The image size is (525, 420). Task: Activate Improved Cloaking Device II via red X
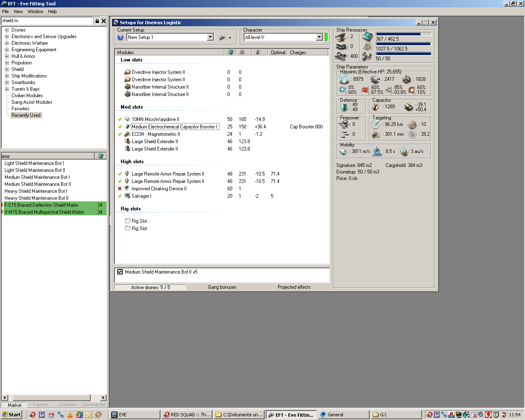tap(120, 189)
